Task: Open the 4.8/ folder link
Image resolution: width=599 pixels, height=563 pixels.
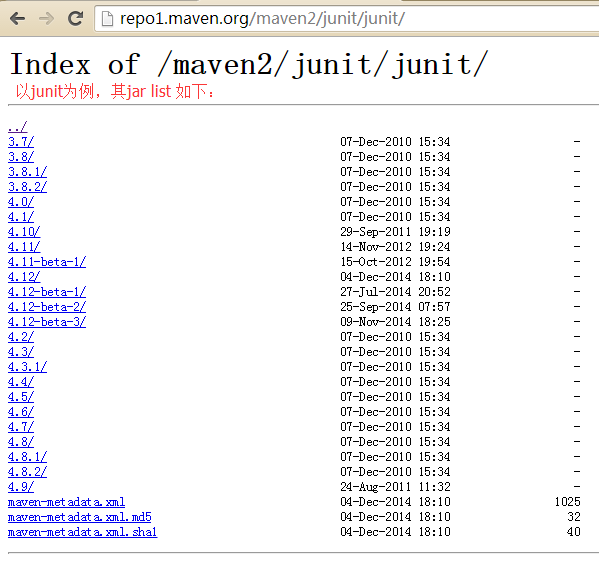Action: click(21, 442)
